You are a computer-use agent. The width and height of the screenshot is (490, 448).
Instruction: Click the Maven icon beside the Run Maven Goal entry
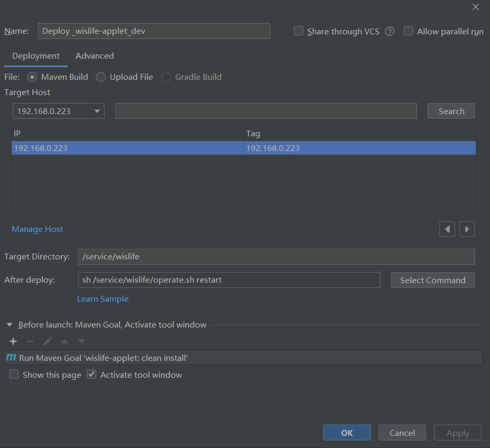(x=11, y=357)
